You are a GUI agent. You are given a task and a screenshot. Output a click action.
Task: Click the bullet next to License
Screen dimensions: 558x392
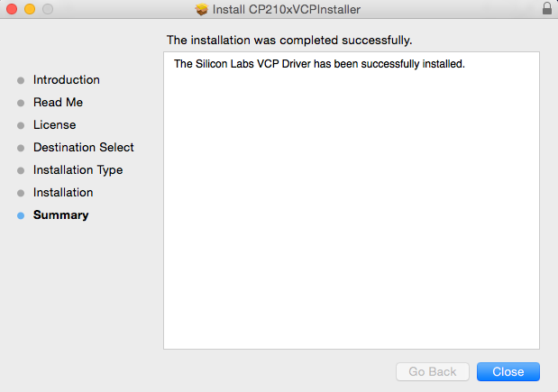[21, 125]
